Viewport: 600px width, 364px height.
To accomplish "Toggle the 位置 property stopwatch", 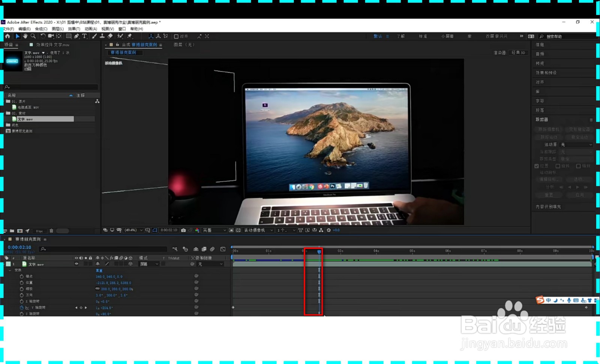I will click(x=22, y=283).
